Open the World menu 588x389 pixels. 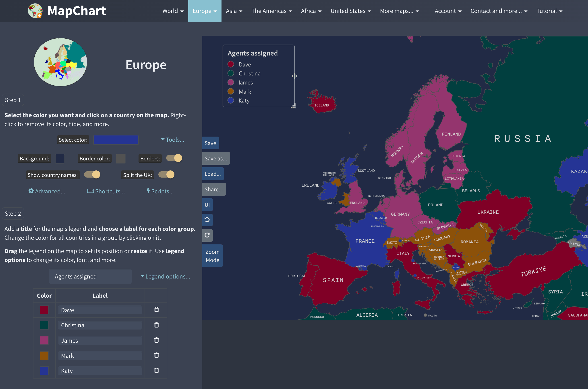(x=173, y=11)
